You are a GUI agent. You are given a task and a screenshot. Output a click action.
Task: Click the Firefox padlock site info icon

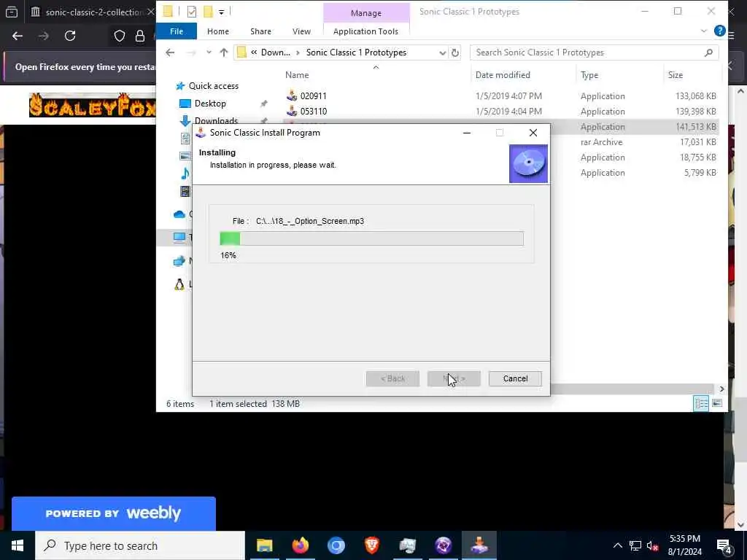point(139,36)
